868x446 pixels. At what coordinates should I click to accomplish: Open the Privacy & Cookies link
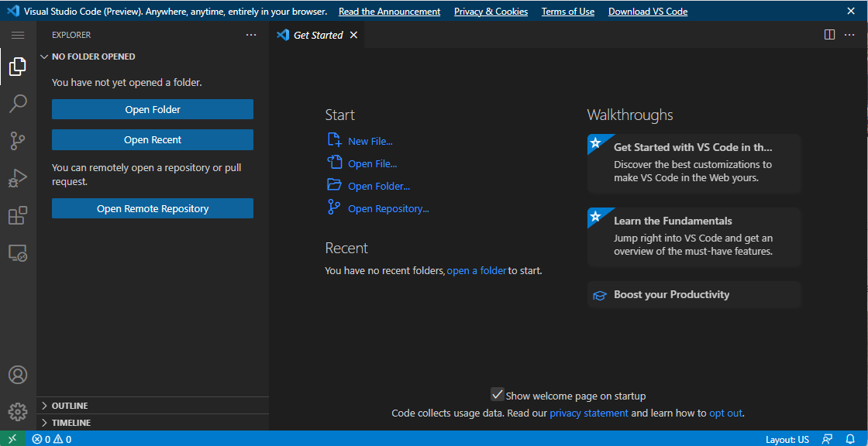pyautogui.click(x=491, y=11)
